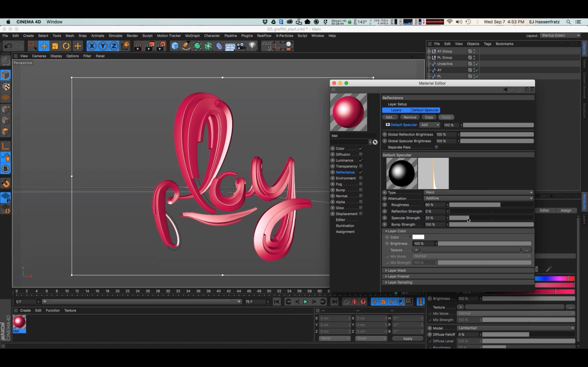Add a Cube primitive object
This screenshot has height=367, width=588.
click(x=174, y=46)
